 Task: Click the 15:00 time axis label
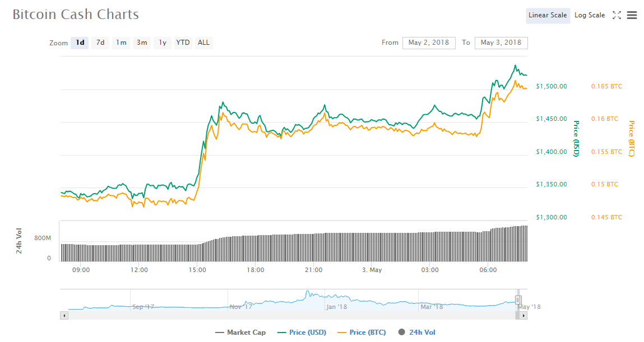pos(197,270)
